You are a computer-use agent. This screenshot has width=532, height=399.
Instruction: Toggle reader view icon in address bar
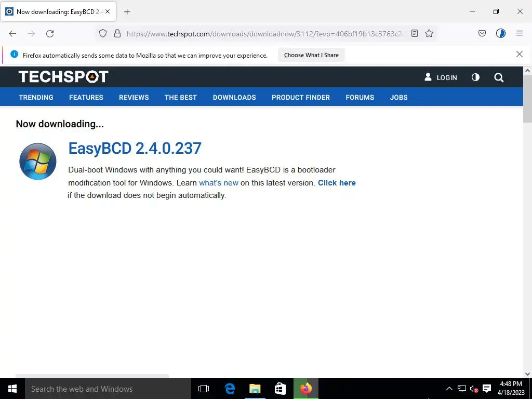click(414, 33)
